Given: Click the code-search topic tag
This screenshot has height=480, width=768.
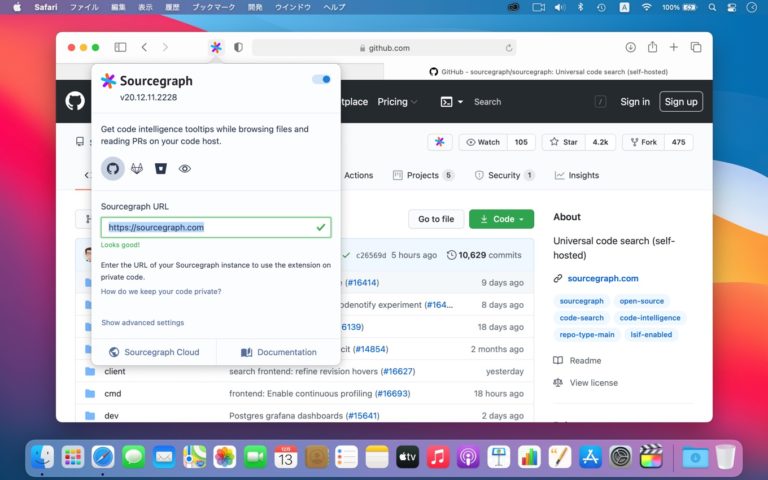Looking at the screenshot, I should (581, 318).
